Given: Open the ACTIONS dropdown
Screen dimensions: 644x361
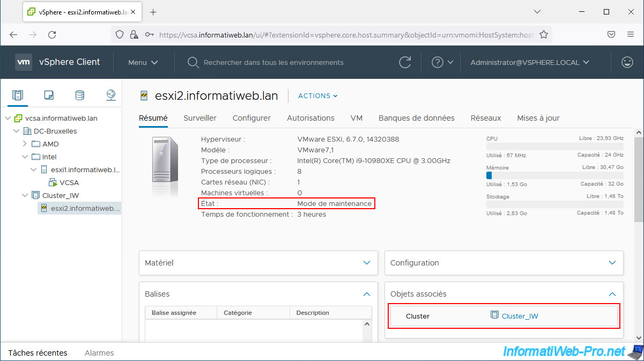Looking at the screenshot, I should (317, 96).
